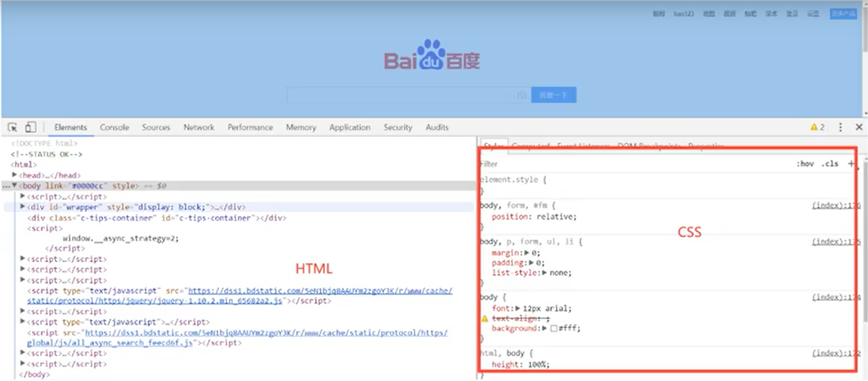
Task: Toggle the .cls class editor
Action: click(x=830, y=164)
